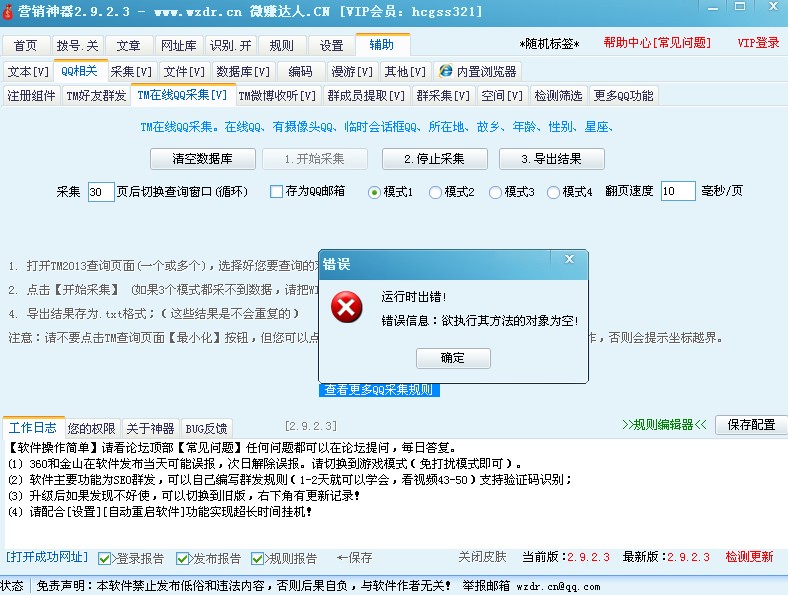Open the 漫游[V] sub-tab
The height and width of the screenshot is (595, 788).
coord(352,71)
